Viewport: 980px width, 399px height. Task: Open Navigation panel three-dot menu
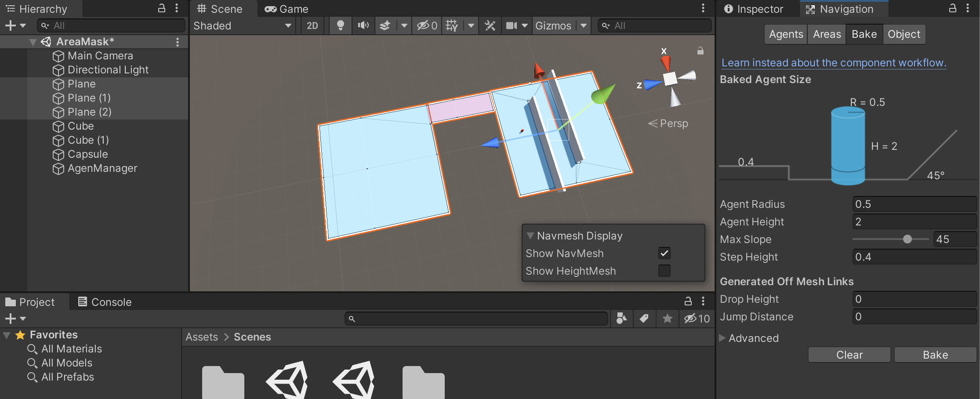(968, 8)
